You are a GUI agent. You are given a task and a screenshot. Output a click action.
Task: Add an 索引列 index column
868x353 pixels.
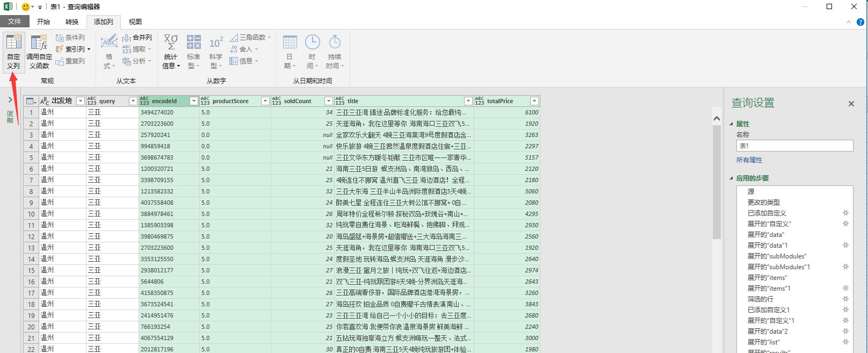(x=73, y=49)
